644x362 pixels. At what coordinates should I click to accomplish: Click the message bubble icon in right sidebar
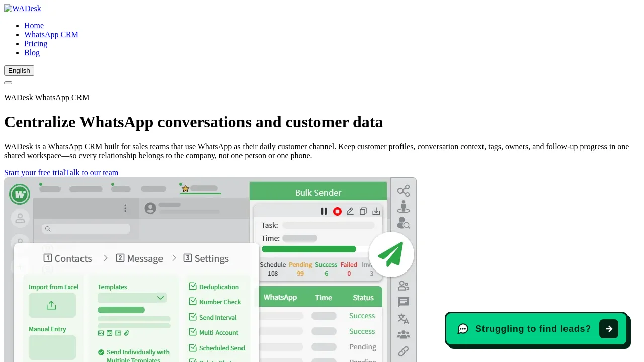(404, 302)
